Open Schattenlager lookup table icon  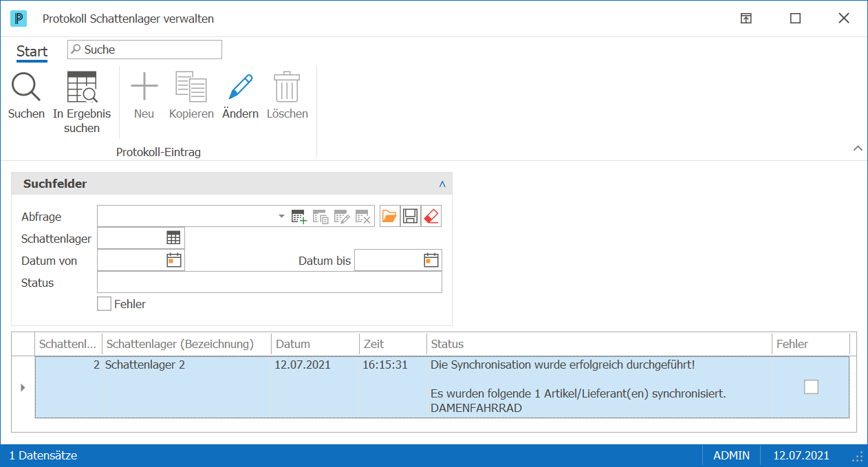coord(173,238)
